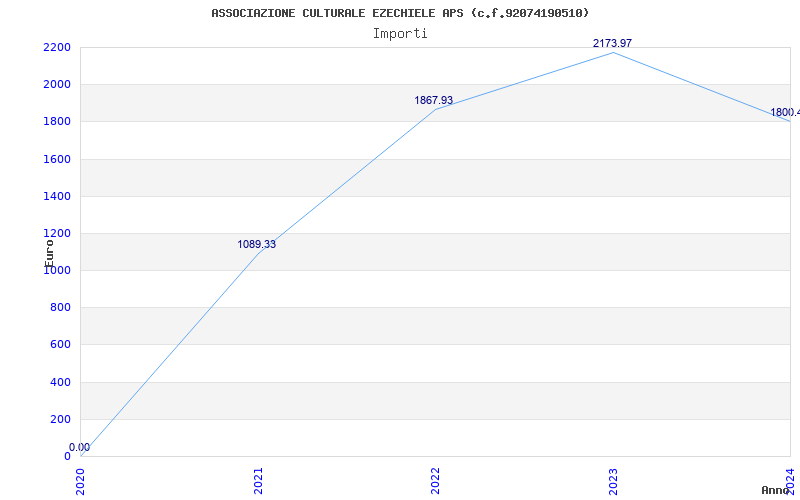Click the 2173.97 data label
Image resolution: width=800 pixels, height=500 pixels.
pyautogui.click(x=612, y=43)
